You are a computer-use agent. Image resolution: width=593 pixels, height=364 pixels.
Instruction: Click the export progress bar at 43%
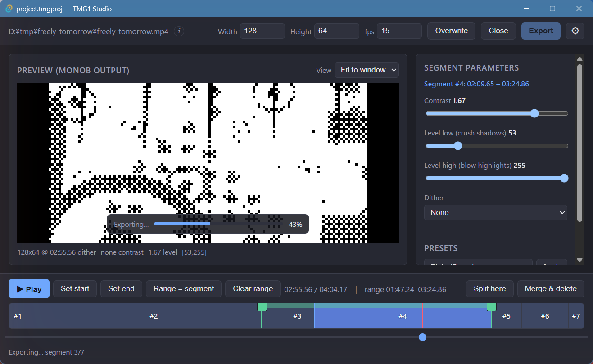[x=219, y=224]
